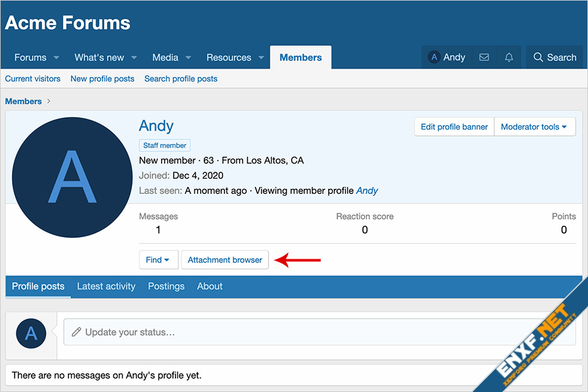
Task: Click the small avatar beside status box
Action: pos(31,333)
